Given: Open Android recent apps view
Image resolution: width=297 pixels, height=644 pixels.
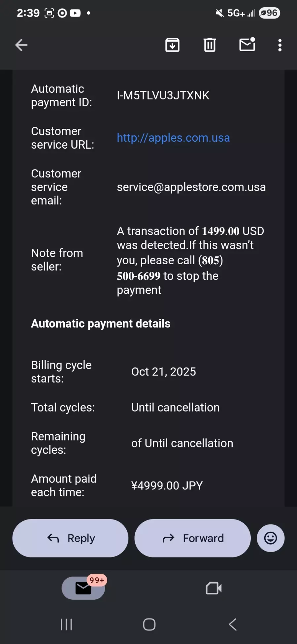Looking at the screenshot, I should pyautogui.click(x=66, y=625).
